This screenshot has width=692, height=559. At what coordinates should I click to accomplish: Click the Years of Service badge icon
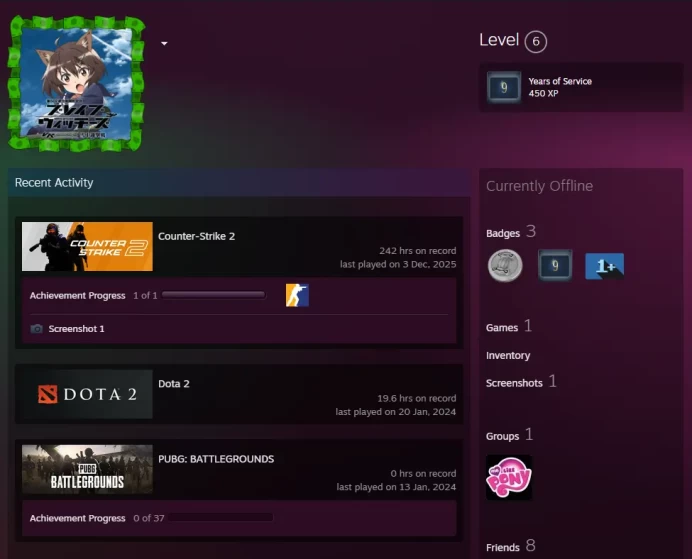click(x=504, y=87)
